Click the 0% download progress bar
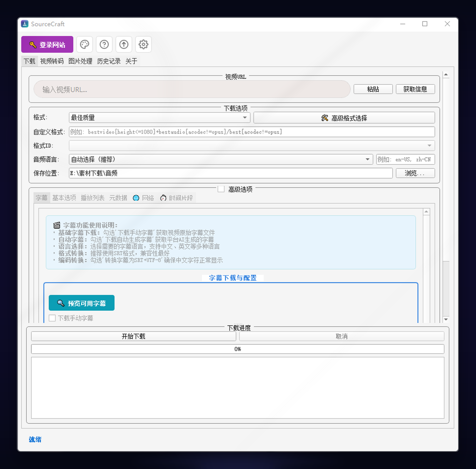 click(x=238, y=349)
